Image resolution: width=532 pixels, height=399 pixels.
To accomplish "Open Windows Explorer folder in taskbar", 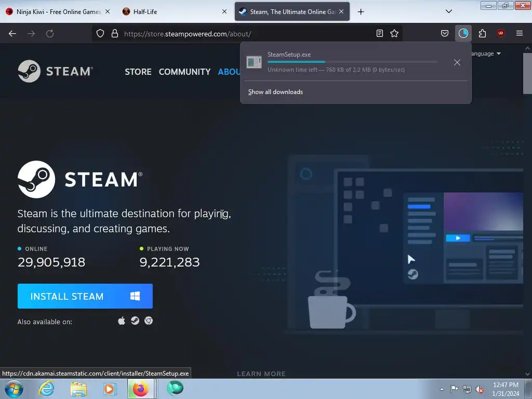I will point(78,389).
